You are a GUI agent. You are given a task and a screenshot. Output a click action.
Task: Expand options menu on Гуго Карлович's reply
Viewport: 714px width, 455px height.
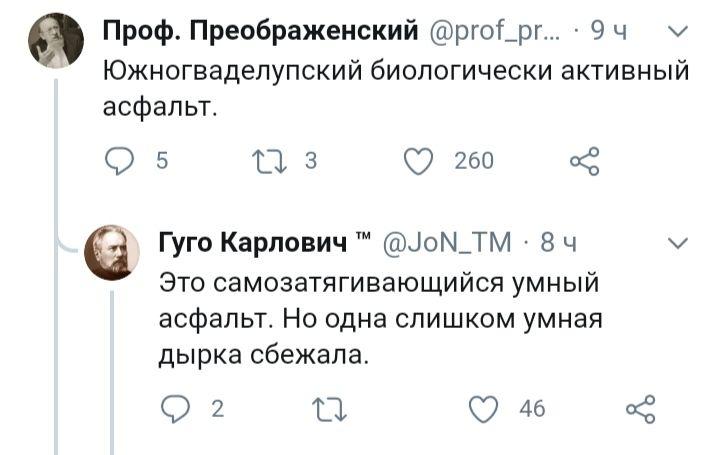pyautogui.click(x=676, y=242)
